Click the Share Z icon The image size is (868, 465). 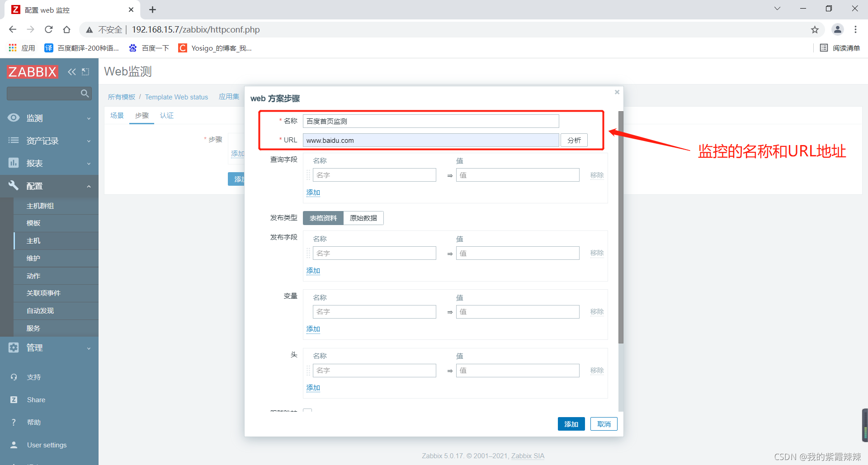coord(14,399)
